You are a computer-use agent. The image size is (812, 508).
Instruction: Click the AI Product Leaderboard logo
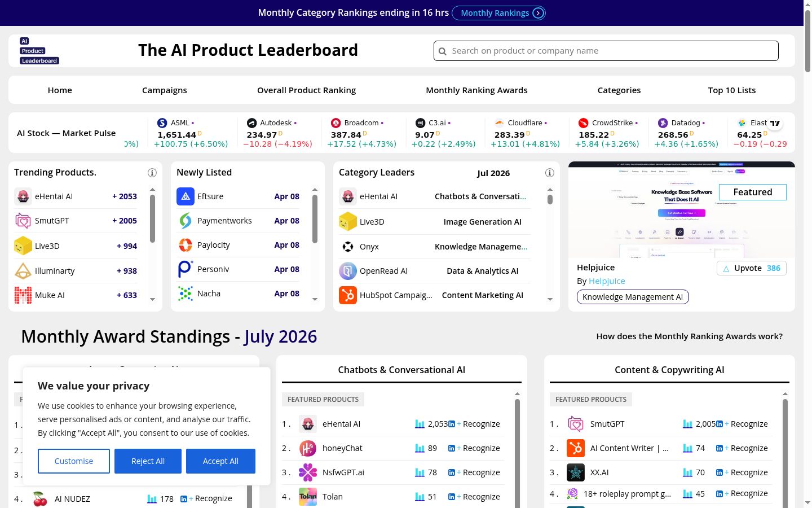coord(39,51)
